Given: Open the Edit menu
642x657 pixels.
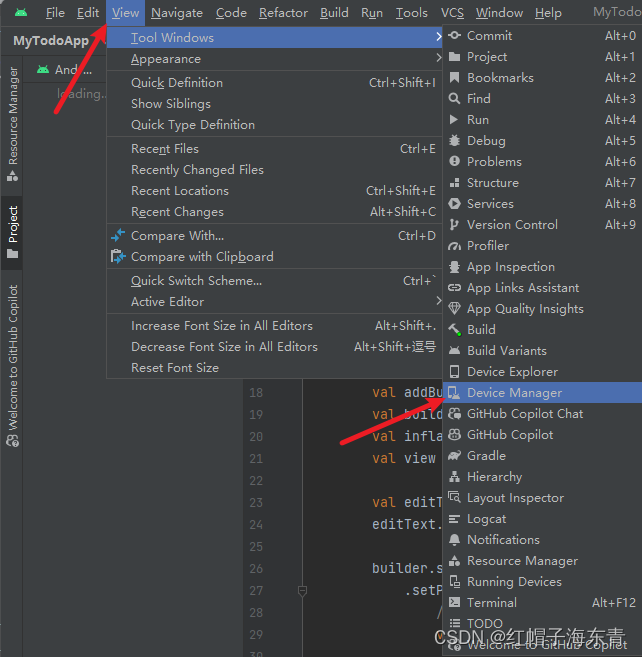Looking at the screenshot, I should tap(88, 13).
